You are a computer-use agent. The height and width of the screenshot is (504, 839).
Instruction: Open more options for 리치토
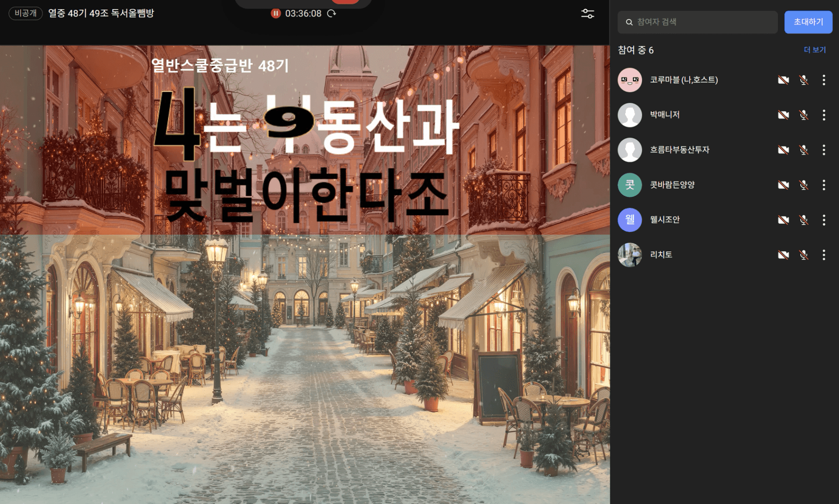click(824, 254)
